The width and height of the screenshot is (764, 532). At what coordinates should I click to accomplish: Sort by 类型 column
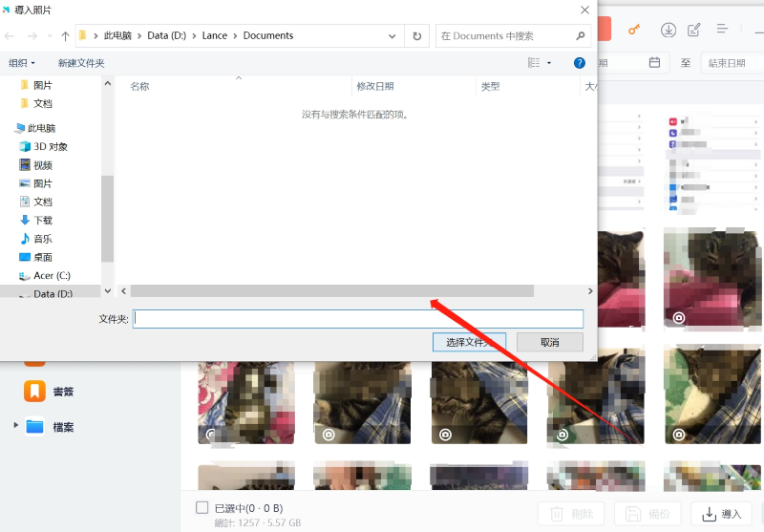point(490,87)
